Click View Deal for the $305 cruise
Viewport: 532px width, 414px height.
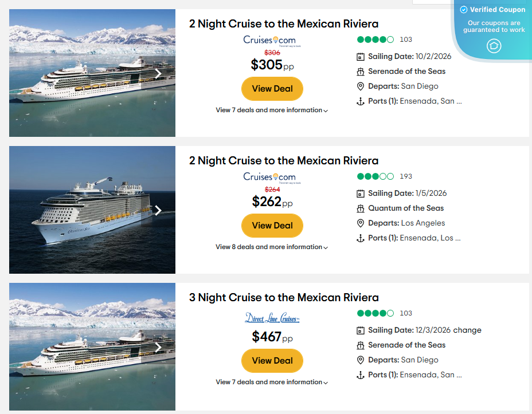point(272,89)
